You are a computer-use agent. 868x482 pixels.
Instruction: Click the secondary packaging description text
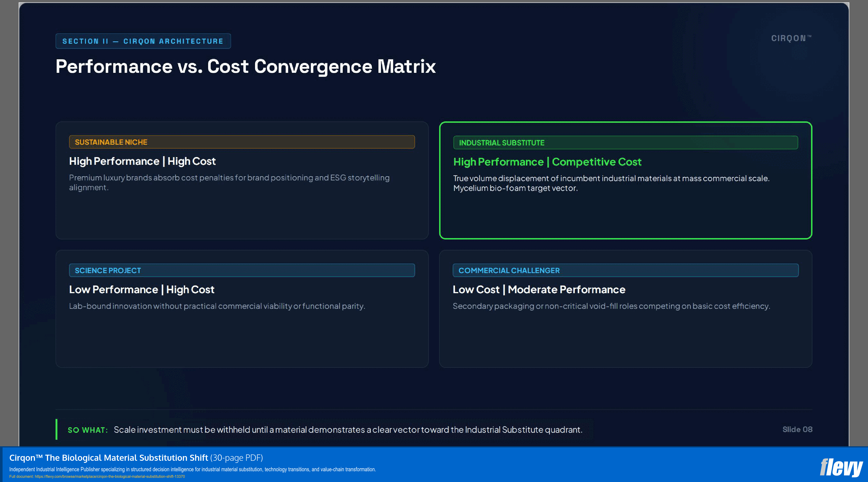(x=611, y=306)
